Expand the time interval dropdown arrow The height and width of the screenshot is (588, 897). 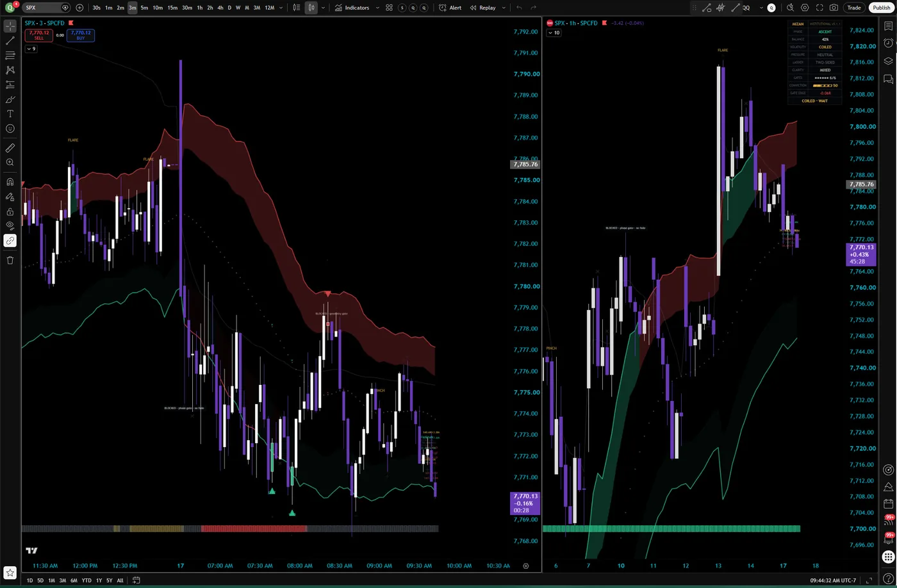coord(281,8)
